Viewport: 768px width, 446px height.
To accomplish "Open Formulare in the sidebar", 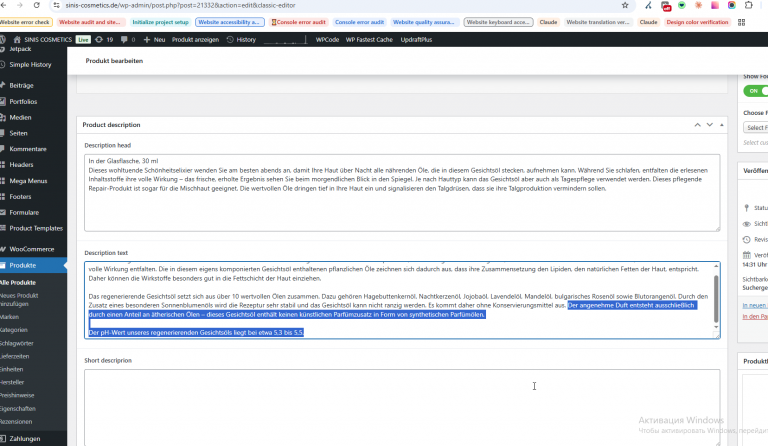I will [x=24, y=212].
